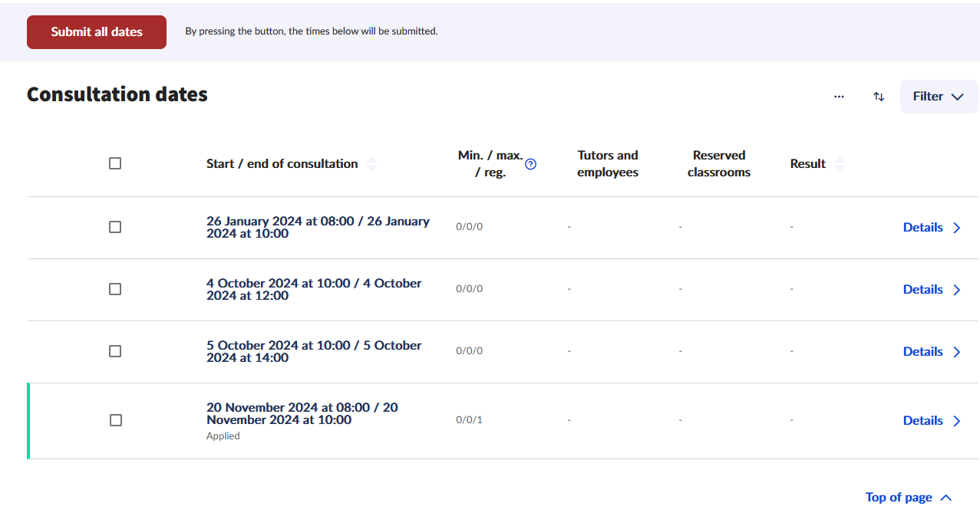This screenshot has width=980, height=516.
Task: Tick the 5 October 2024 consultation checkbox
Action: (x=115, y=351)
